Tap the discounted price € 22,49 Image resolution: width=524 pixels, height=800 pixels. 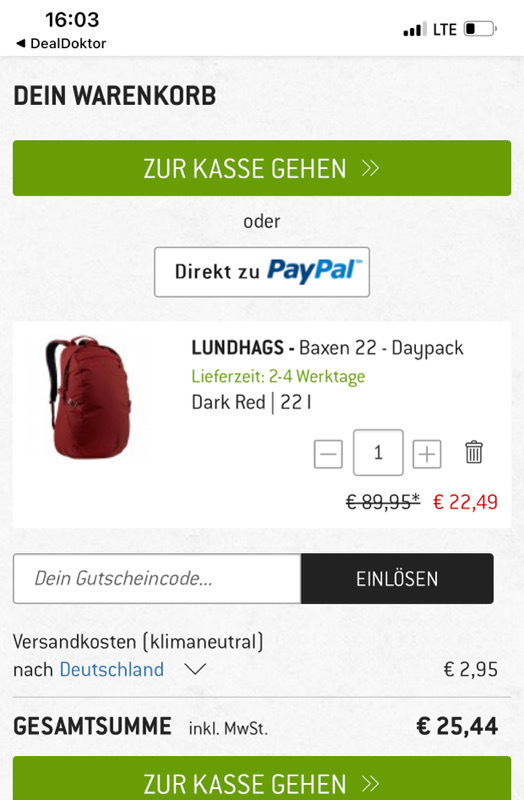tap(465, 502)
